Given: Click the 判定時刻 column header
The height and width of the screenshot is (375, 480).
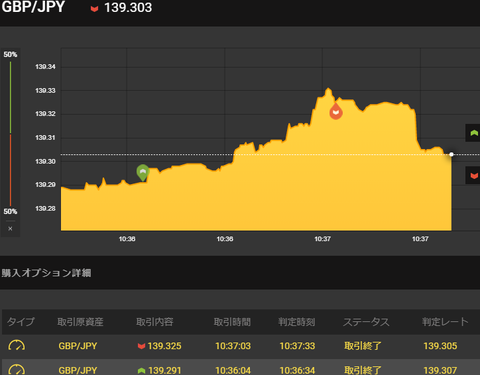Looking at the screenshot, I should coord(297,322).
